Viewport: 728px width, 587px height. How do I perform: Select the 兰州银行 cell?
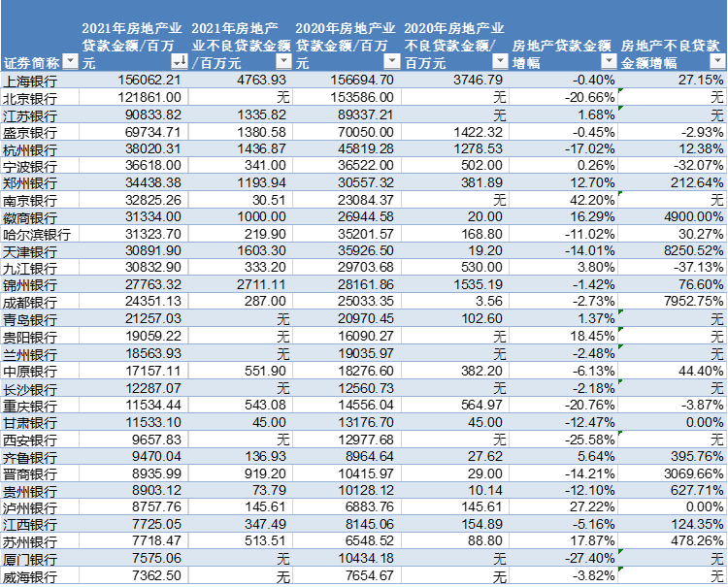(x=41, y=353)
